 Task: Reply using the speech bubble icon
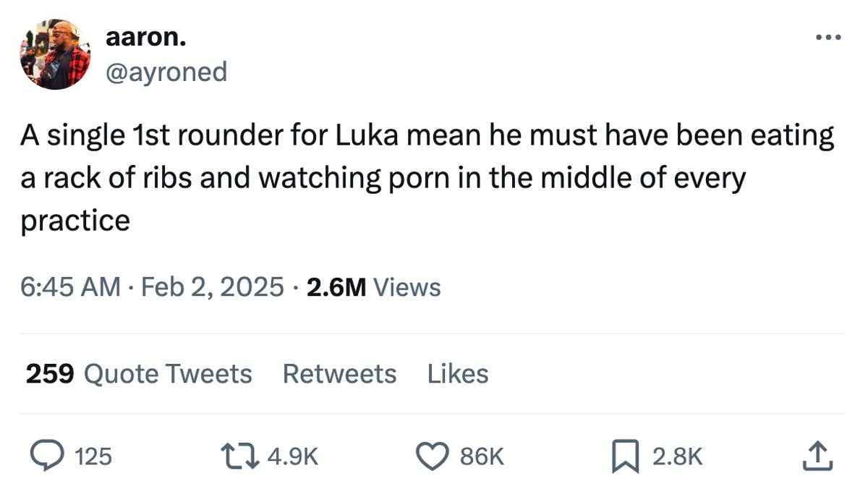coord(48,456)
